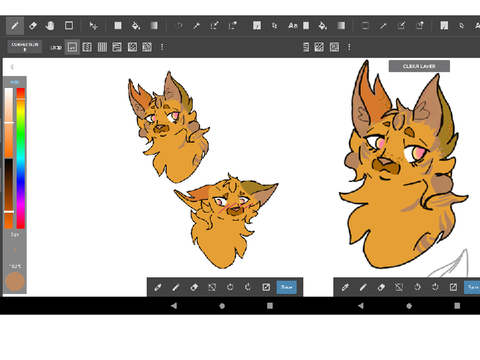The image size is (480, 360).
Task: Open three-dot snap options in second screenshot
Action: pos(349,47)
